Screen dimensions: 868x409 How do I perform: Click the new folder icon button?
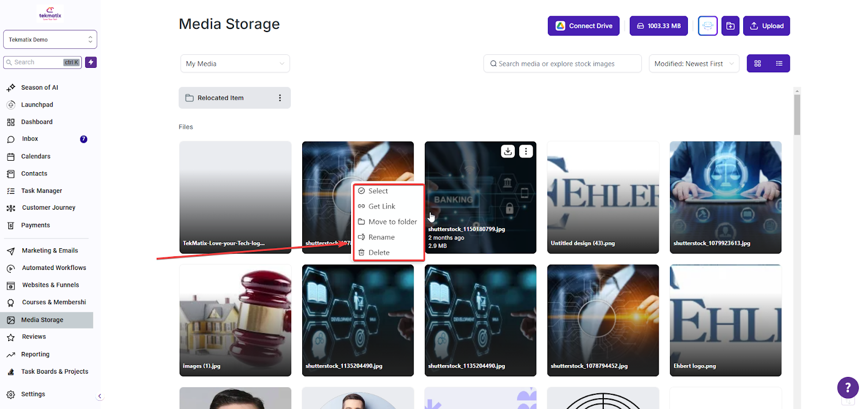point(730,26)
